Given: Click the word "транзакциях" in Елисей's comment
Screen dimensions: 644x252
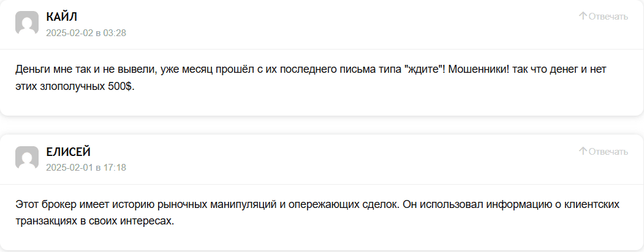Looking at the screenshot, I should coord(44,221).
